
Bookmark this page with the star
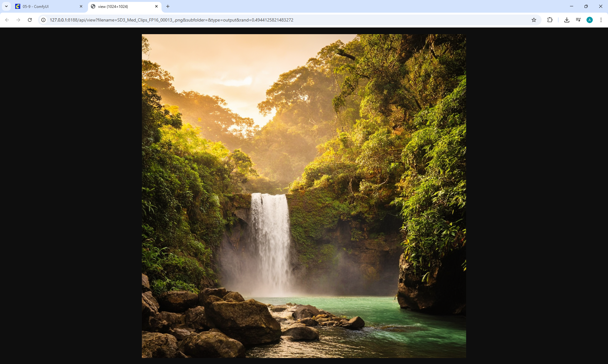(x=534, y=20)
